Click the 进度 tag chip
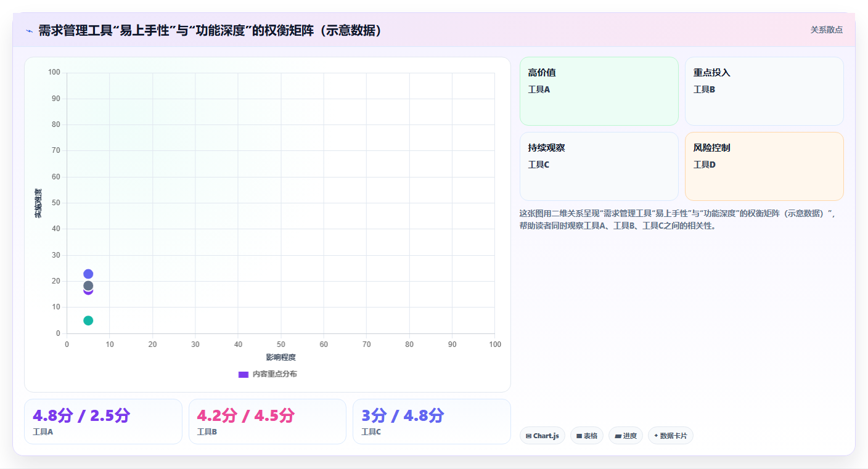 [x=626, y=436]
